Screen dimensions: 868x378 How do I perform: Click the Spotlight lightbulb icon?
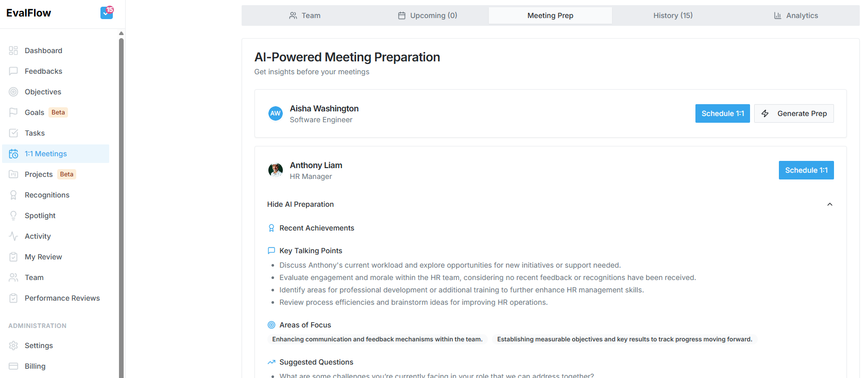click(13, 216)
